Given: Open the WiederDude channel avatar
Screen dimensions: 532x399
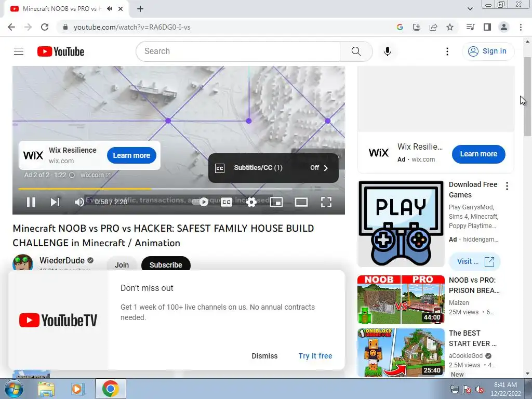Looking at the screenshot, I should (x=23, y=262).
